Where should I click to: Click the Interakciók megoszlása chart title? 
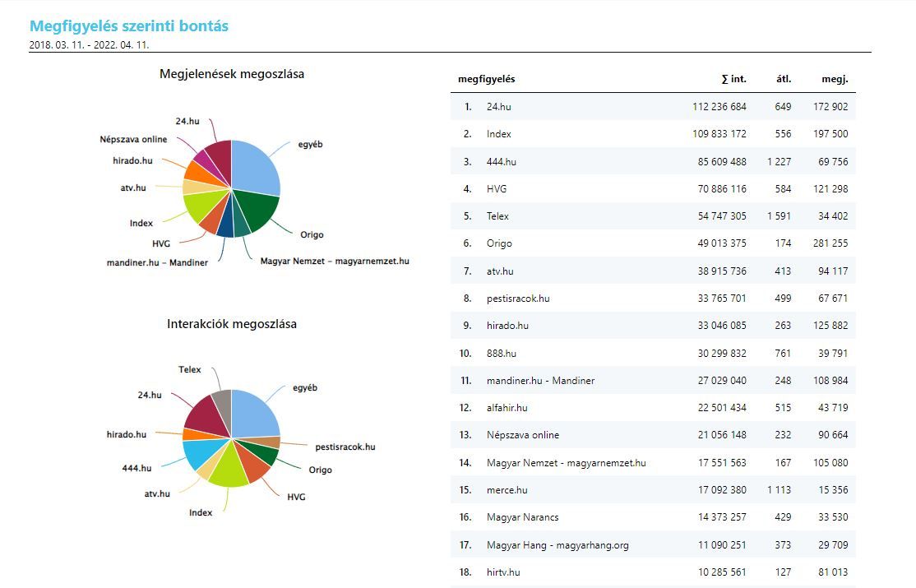[232, 324]
